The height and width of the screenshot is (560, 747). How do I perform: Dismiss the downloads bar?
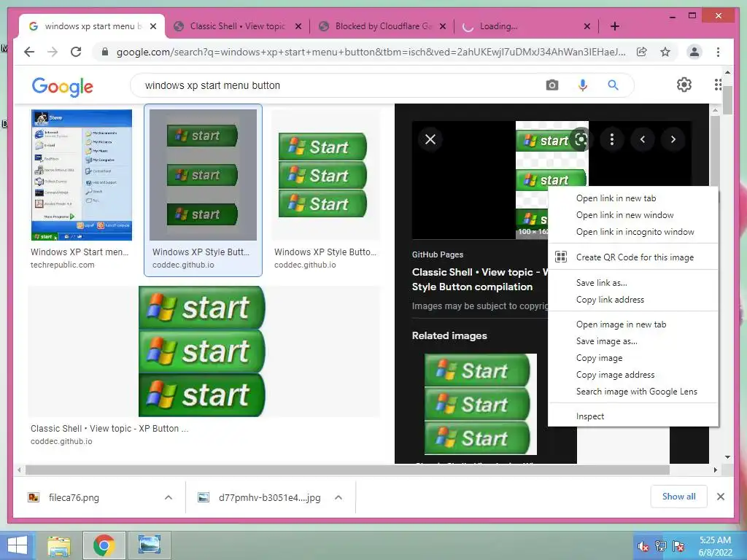coord(720,497)
